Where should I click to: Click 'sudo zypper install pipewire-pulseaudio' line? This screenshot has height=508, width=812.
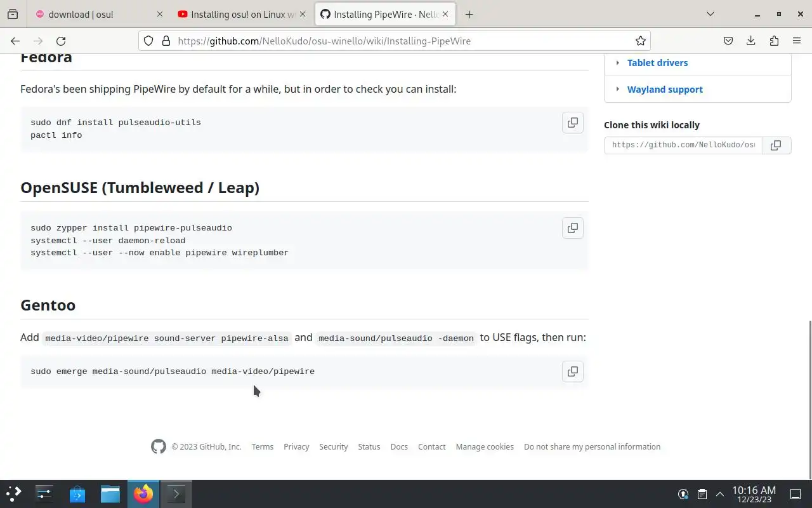[x=131, y=228]
